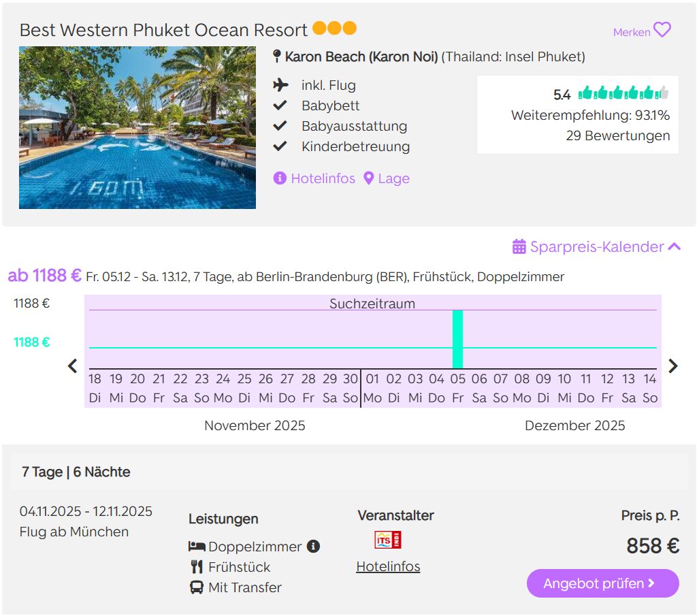Click the Hotelinfos info circle icon
Screen dimensions: 699x616
(x=280, y=178)
